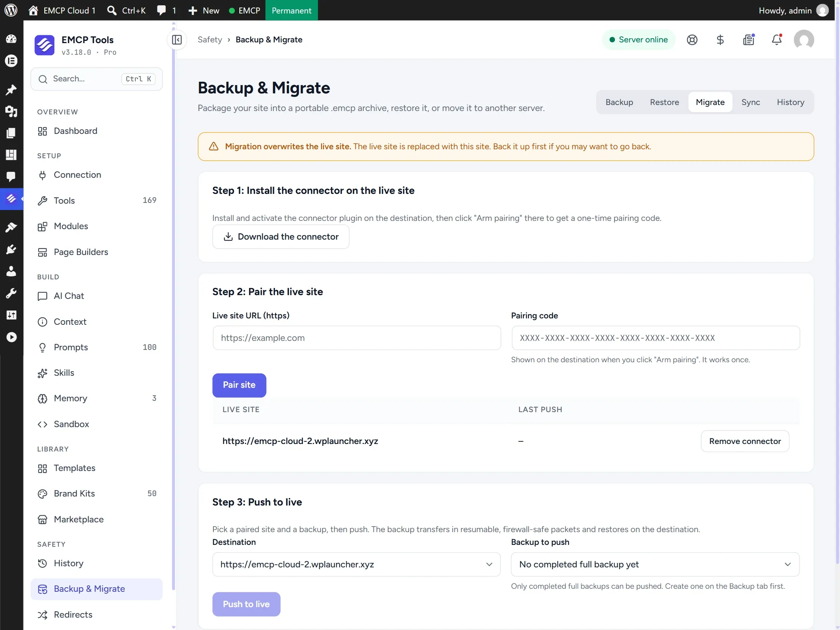Viewport: 840px width, 630px height.
Task: Open the Destination dropdown
Action: [x=356, y=564]
